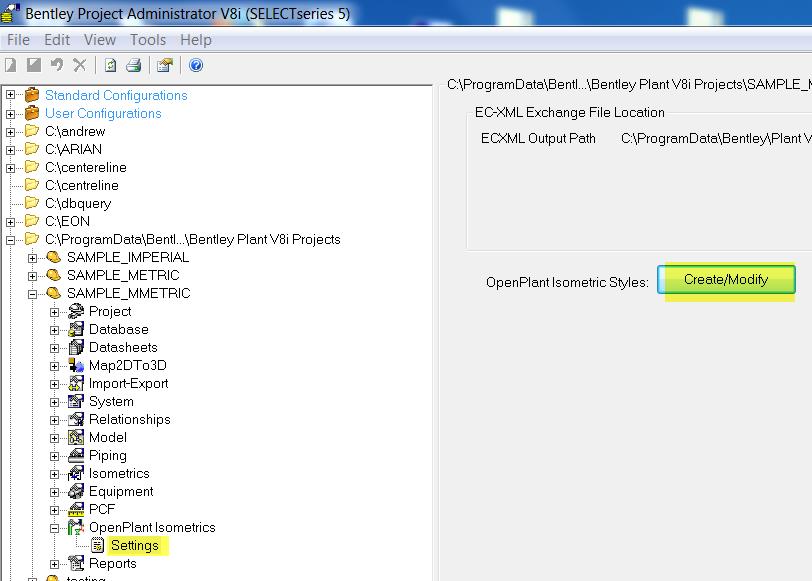
Task: Collapse the Bentley Plant V8i Projects folder
Action: tap(10, 240)
